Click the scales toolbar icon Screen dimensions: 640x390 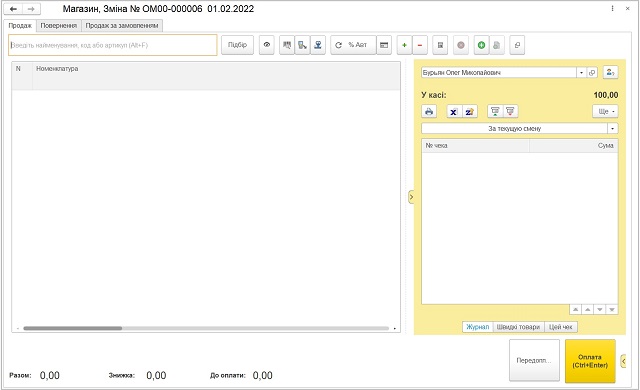click(x=318, y=45)
